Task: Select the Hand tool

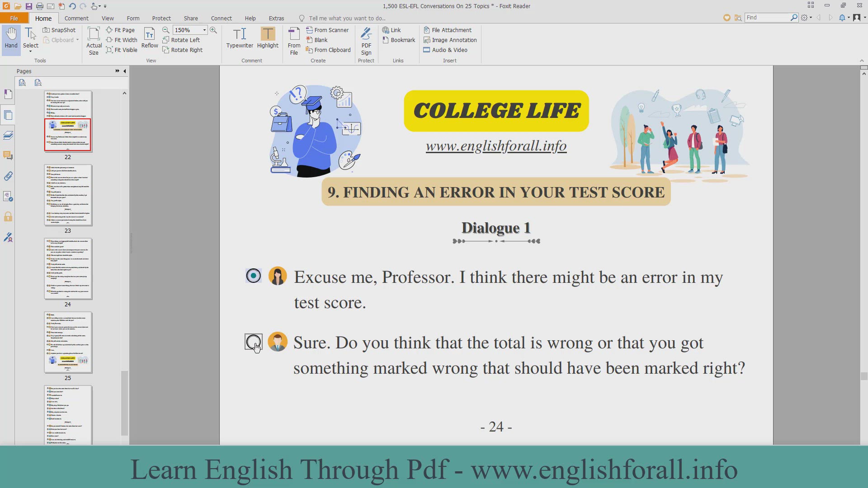Action: coord(11,38)
